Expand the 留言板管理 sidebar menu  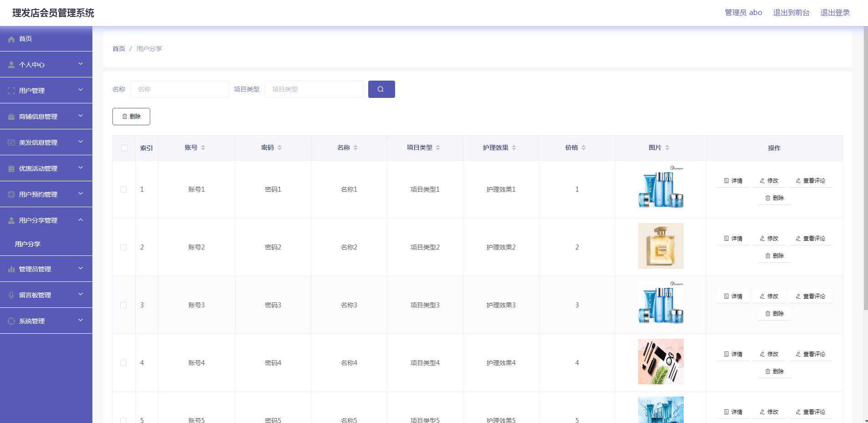pos(46,295)
